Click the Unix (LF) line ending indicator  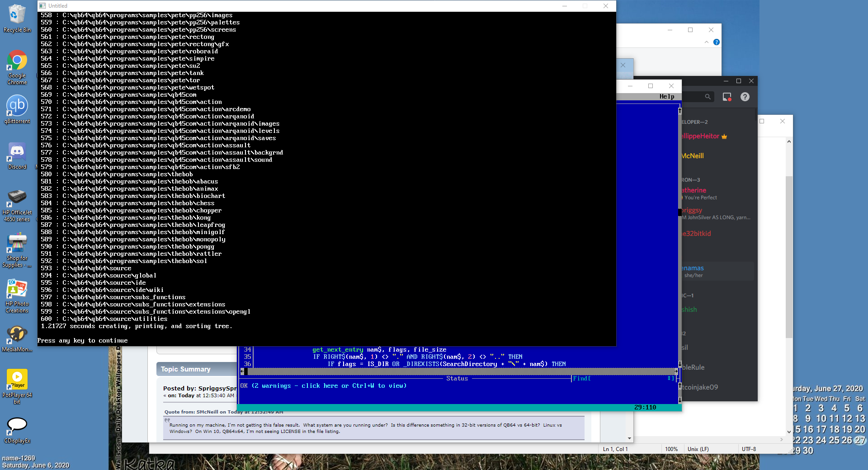(698, 449)
